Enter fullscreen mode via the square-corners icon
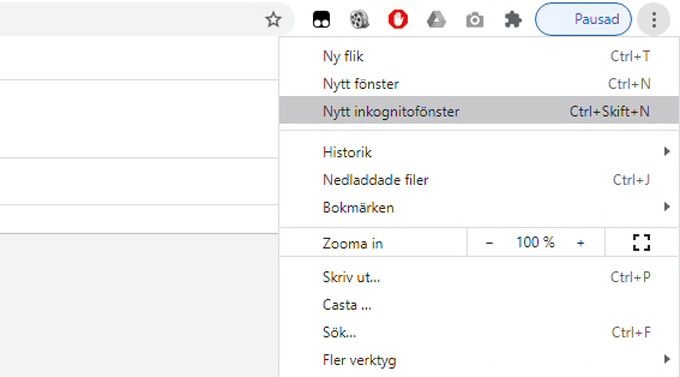 tap(641, 243)
